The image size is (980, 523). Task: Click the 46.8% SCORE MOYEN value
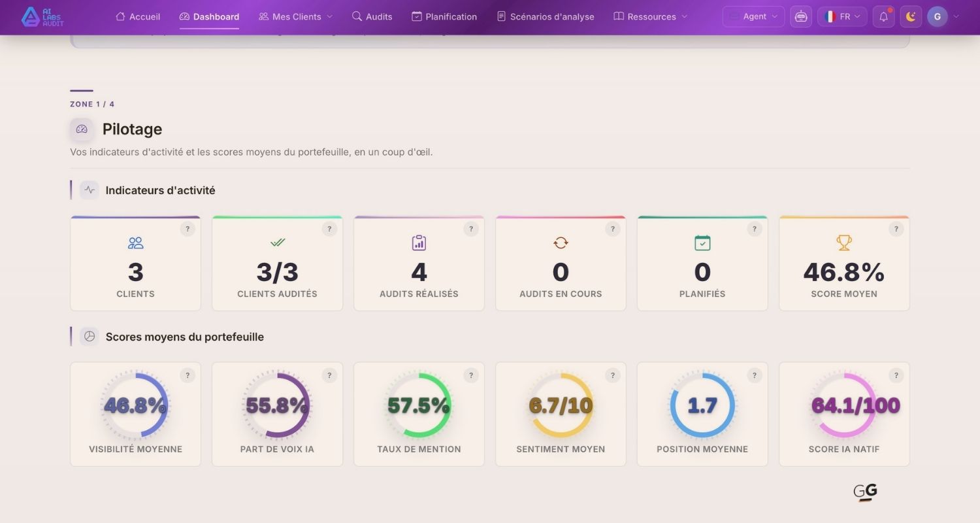click(844, 272)
